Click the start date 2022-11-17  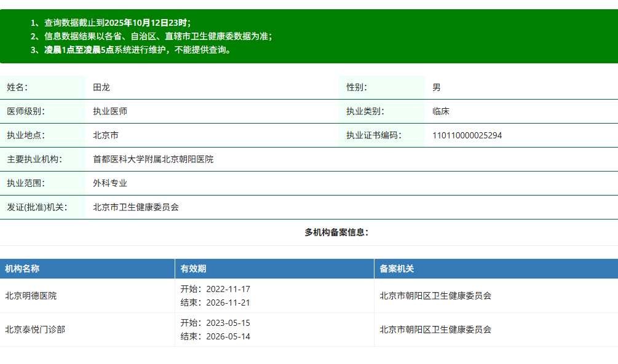228,289
